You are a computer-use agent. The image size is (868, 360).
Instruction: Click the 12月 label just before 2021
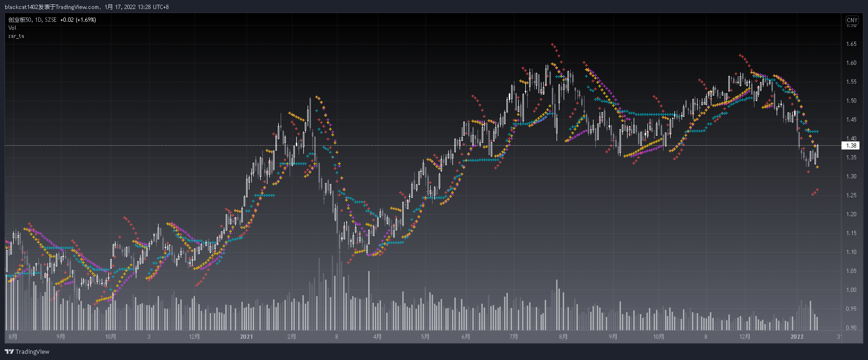coord(195,337)
